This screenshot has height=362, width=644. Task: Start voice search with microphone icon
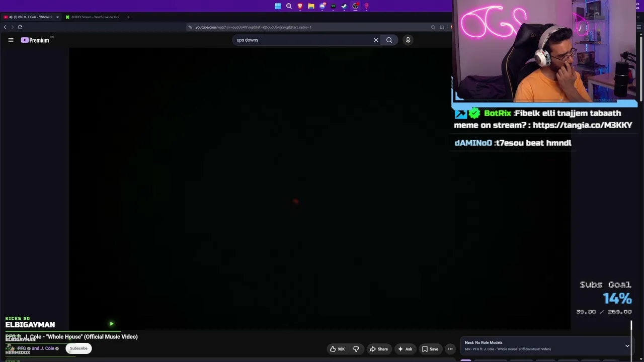(408, 40)
